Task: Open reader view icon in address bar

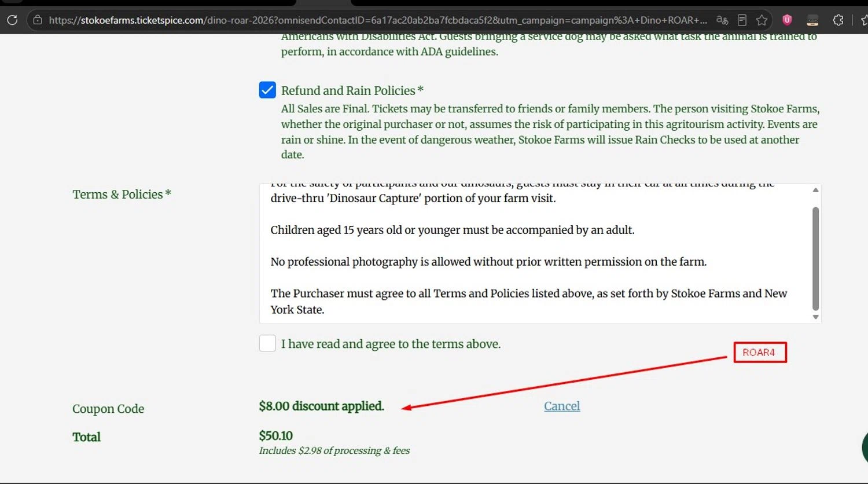Action: 742,20
